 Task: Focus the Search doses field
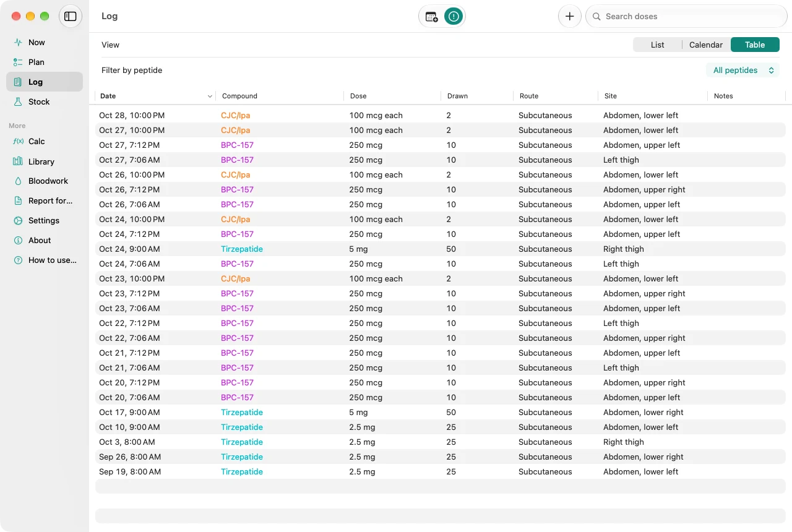(x=686, y=16)
